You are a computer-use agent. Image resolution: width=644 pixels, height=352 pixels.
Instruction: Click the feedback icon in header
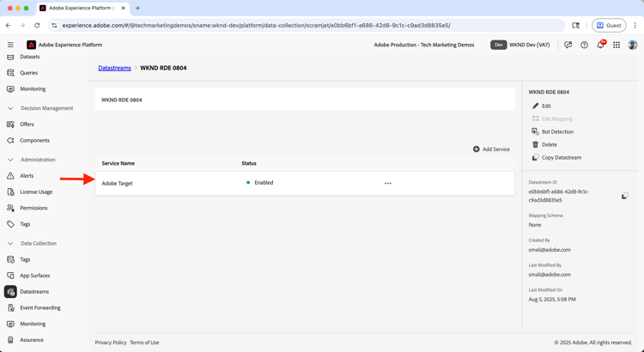pyautogui.click(x=568, y=45)
